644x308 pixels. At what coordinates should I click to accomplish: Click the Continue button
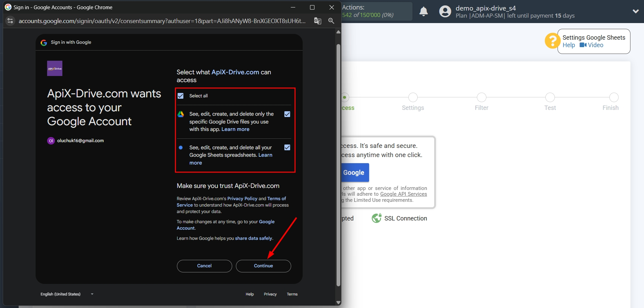(x=263, y=266)
